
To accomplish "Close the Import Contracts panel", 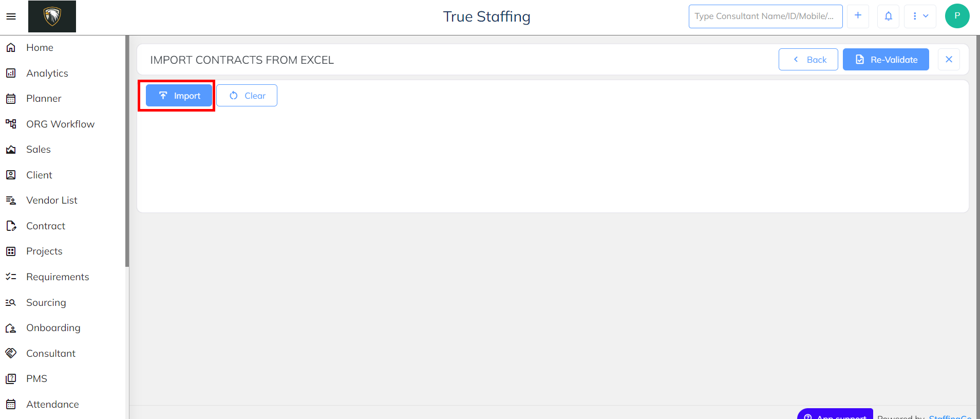I will tap(949, 60).
